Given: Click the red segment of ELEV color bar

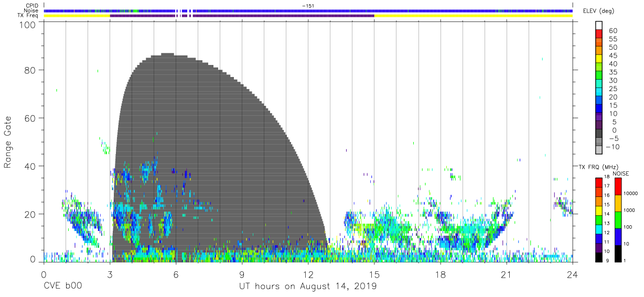Looking at the screenshot, I should (598, 34).
